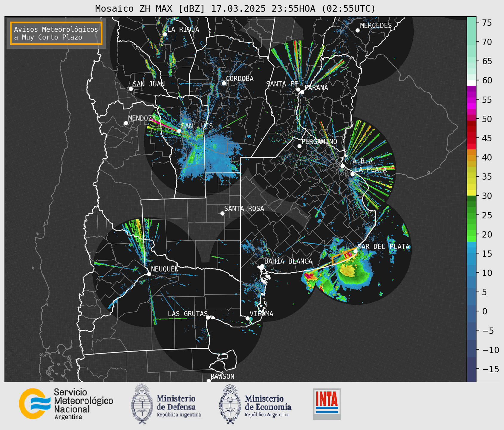Click the 60 dBZ white color band
This screenshot has height=430, width=504.
click(x=471, y=83)
